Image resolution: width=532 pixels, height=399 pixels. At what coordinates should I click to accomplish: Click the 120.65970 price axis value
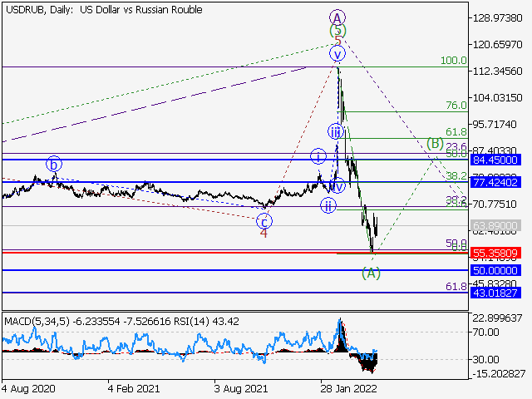(497, 44)
